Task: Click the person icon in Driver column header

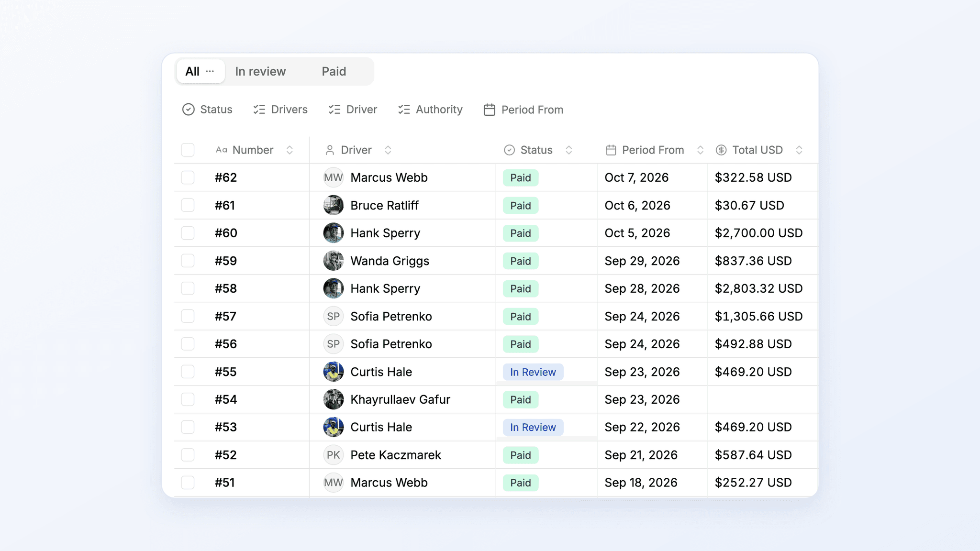Action: 330,150
